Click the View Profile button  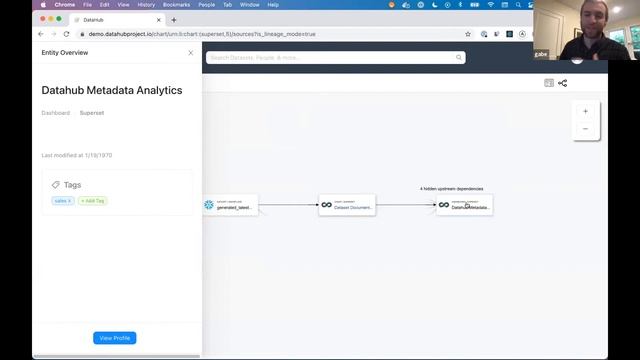click(115, 338)
